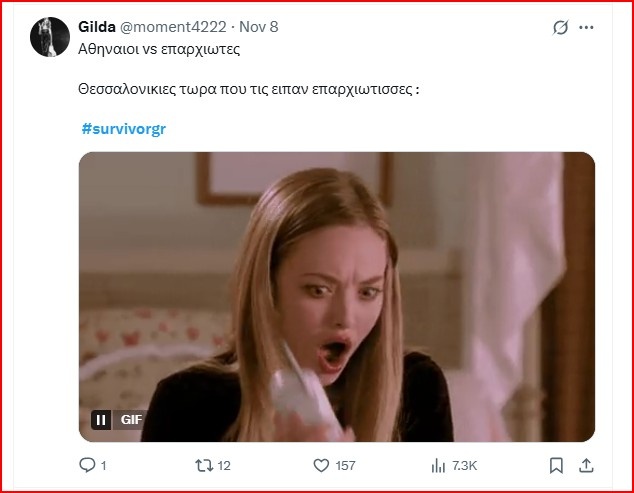Open the Nov 8 timestamp link
This screenshot has height=493, width=634.
pyautogui.click(x=259, y=27)
